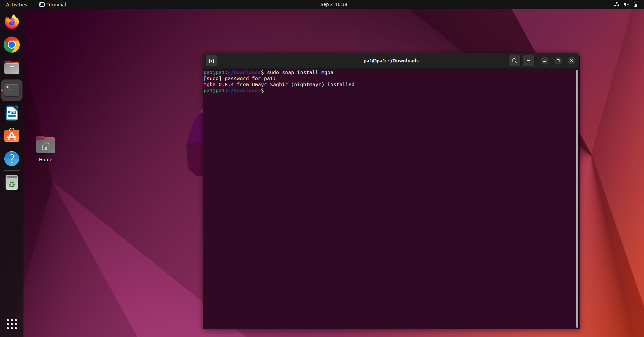Open the Terminal app menu in the top bar
The width and height of the screenshot is (644, 337).
point(52,4)
